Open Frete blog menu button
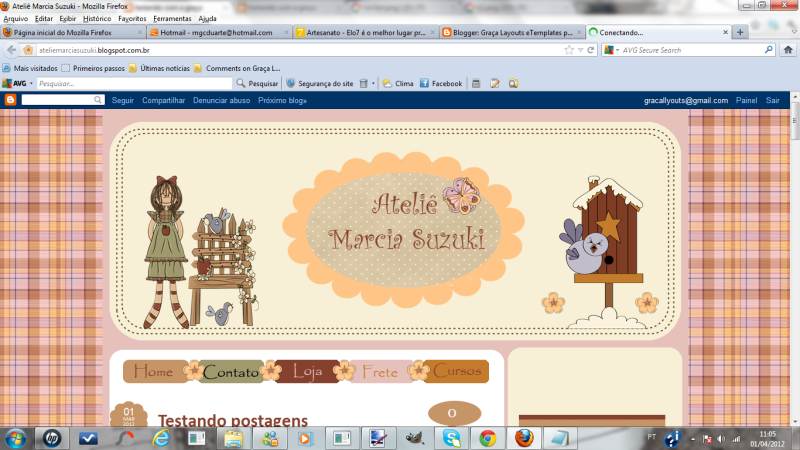Viewport: 800px width, 450px height. [381, 372]
